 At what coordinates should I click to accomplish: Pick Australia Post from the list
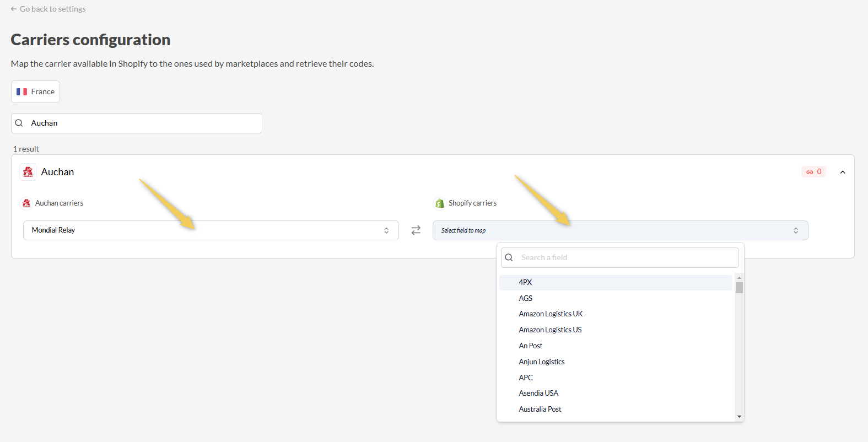click(x=540, y=409)
